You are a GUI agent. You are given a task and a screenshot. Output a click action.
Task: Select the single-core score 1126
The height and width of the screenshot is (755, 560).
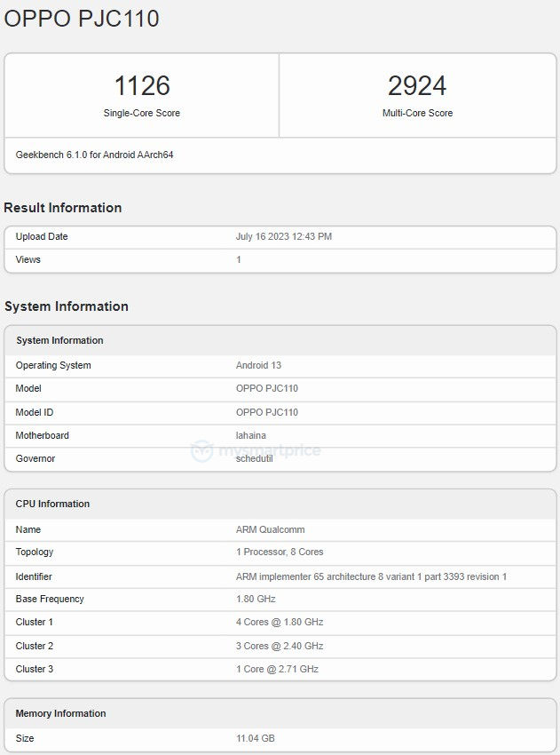(142, 85)
